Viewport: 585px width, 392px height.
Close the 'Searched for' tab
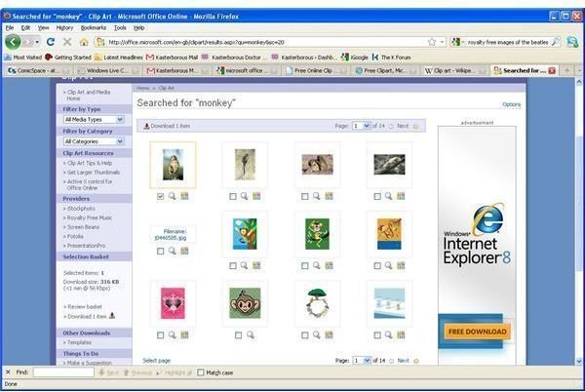(552, 70)
